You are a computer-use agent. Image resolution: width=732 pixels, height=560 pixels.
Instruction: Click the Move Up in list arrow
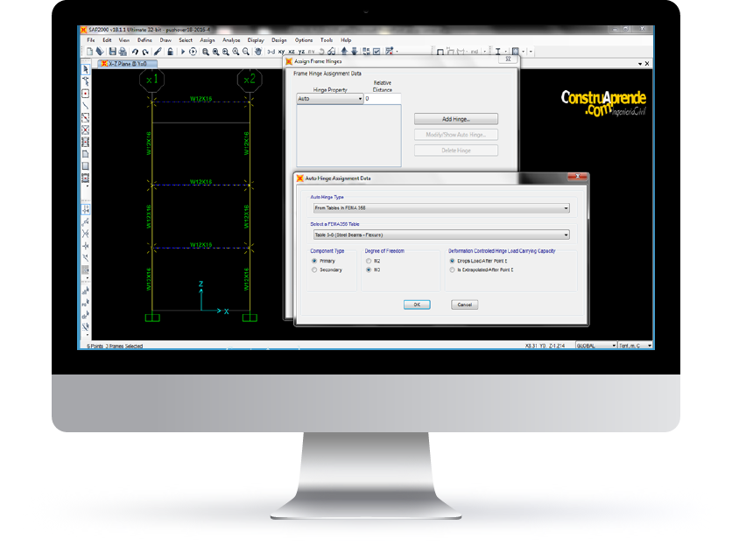(344, 52)
